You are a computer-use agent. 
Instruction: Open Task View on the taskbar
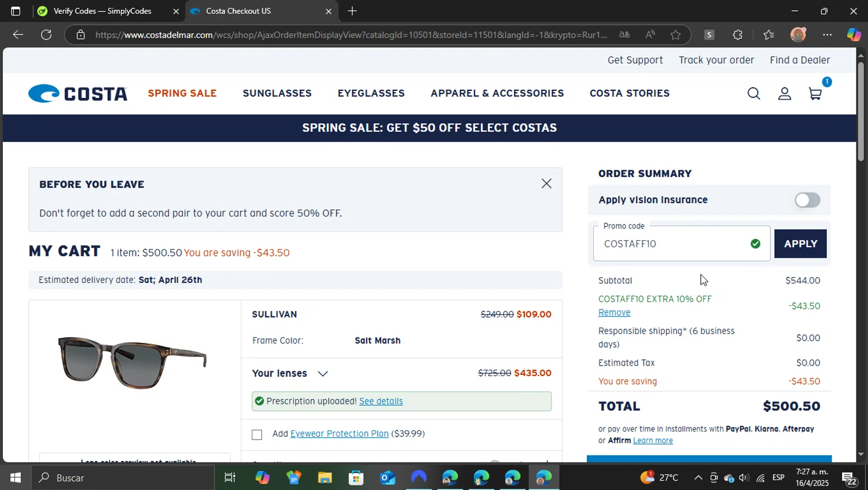(230, 478)
